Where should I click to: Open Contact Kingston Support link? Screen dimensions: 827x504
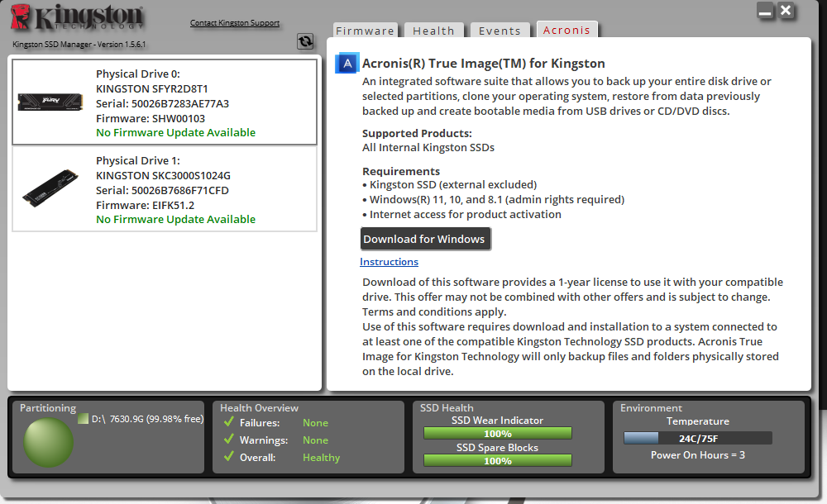click(235, 22)
